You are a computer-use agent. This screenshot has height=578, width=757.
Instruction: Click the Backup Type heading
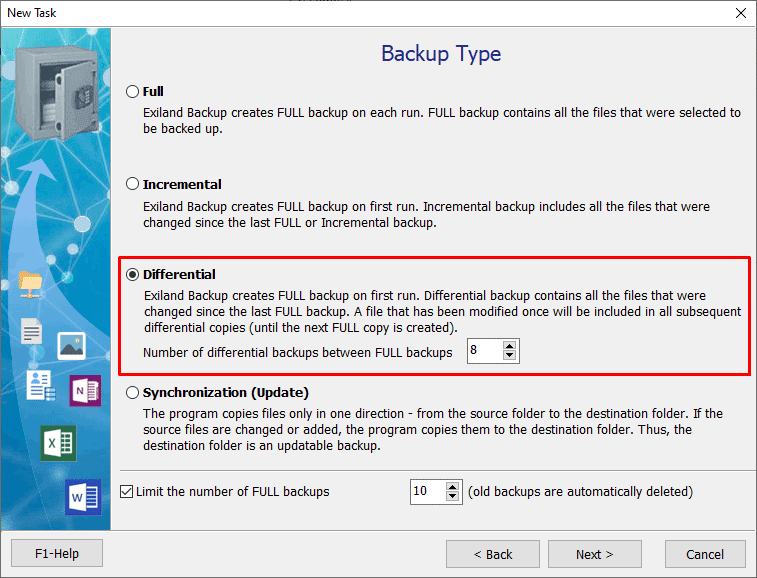point(441,54)
